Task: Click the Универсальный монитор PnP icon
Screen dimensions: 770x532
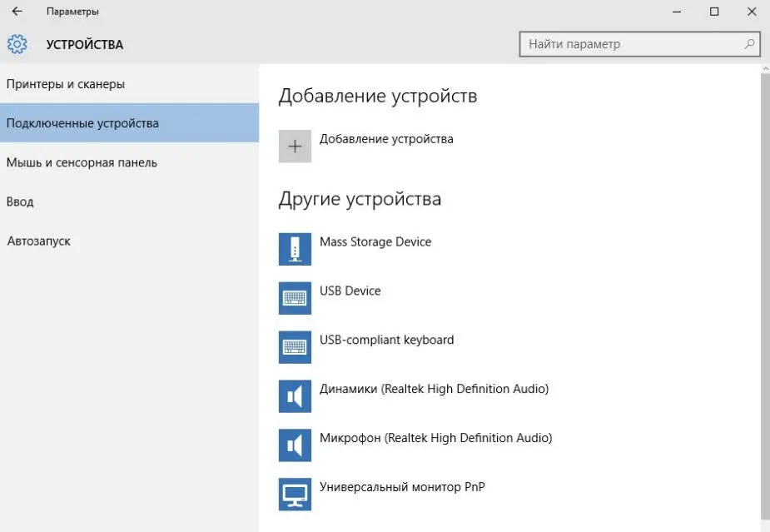Action: pos(295,495)
